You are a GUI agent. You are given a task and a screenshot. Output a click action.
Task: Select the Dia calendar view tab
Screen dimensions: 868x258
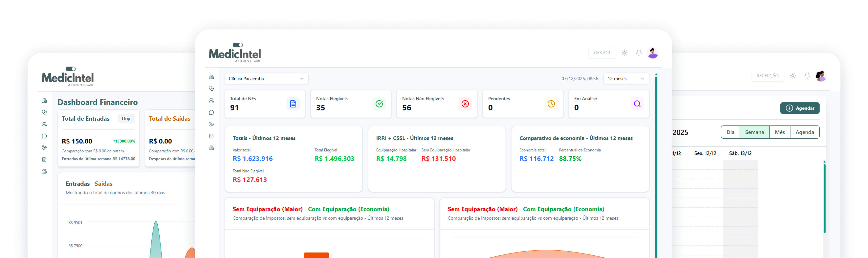click(x=730, y=132)
